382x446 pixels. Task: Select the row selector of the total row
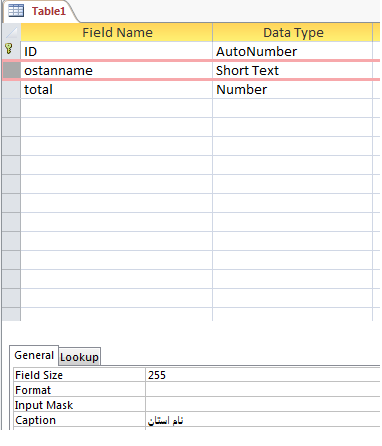click(x=12, y=89)
